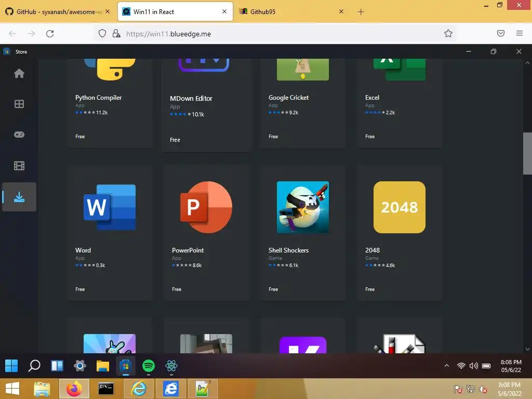
Task: Click the Free label under PowerPoint
Action: click(x=177, y=289)
